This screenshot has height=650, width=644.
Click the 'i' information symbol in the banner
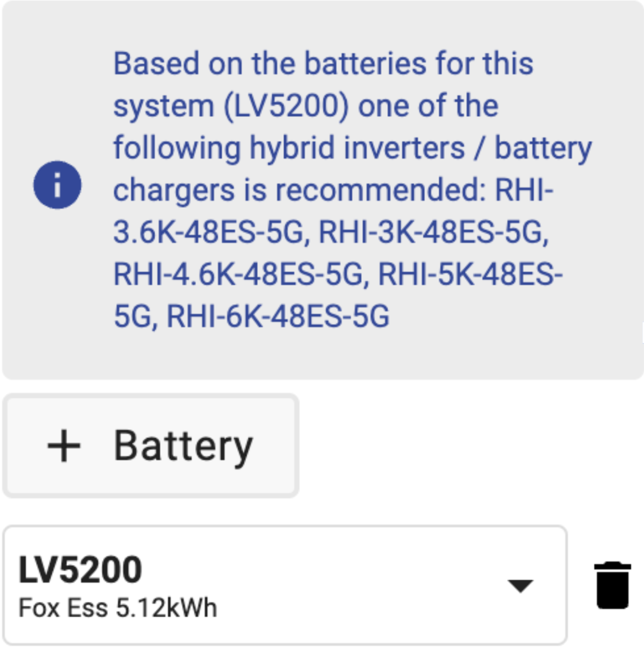[57, 185]
